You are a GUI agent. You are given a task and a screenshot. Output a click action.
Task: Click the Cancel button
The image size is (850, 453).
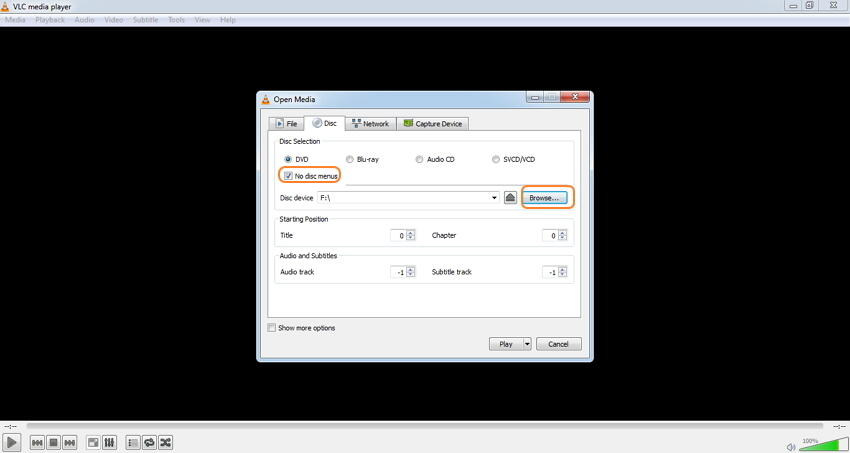tap(558, 344)
